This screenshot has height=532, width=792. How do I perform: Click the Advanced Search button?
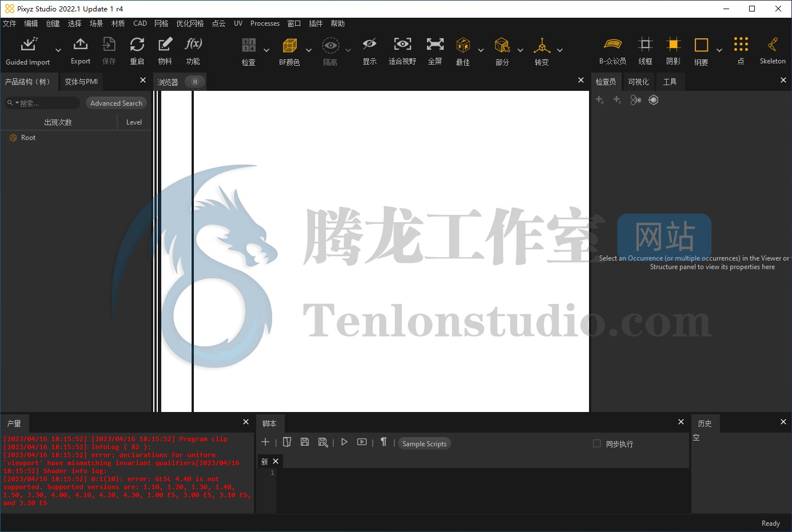(x=116, y=103)
